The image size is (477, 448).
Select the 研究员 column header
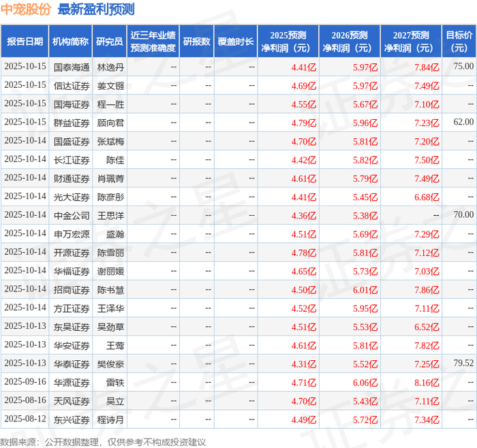tap(110, 42)
